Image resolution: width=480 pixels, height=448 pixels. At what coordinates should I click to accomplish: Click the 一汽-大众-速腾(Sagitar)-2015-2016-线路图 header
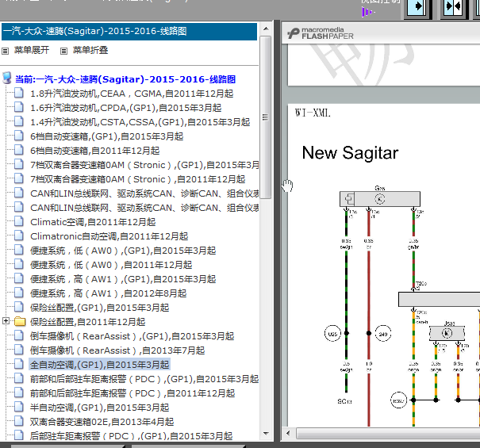(129, 32)
